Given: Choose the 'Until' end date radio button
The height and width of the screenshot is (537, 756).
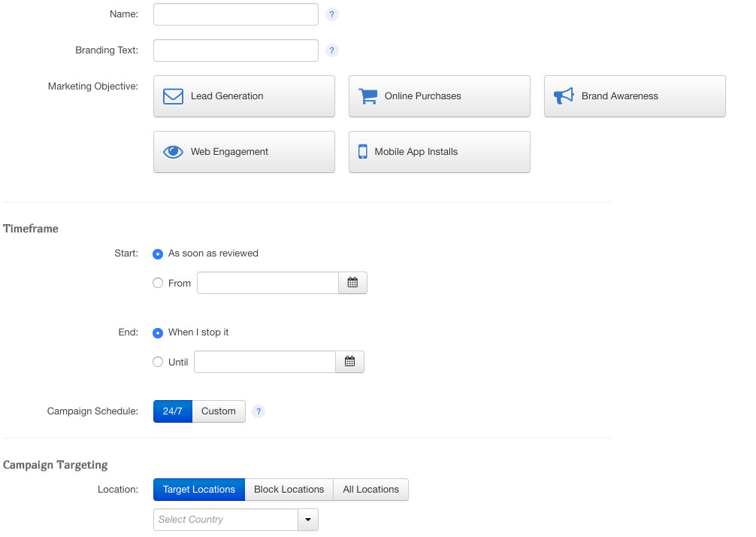Looking at the screenshot, I should pyautogui.click(x=158, y=362).
